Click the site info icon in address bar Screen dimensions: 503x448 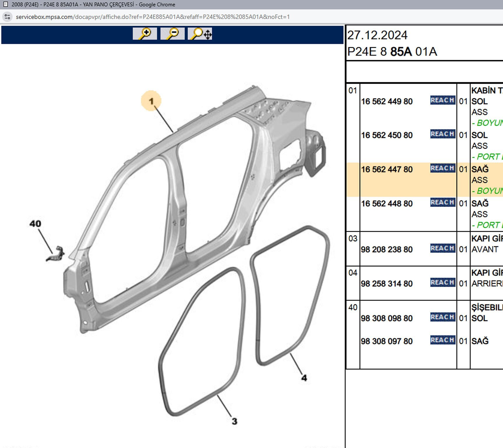click(x=7, y=17)
